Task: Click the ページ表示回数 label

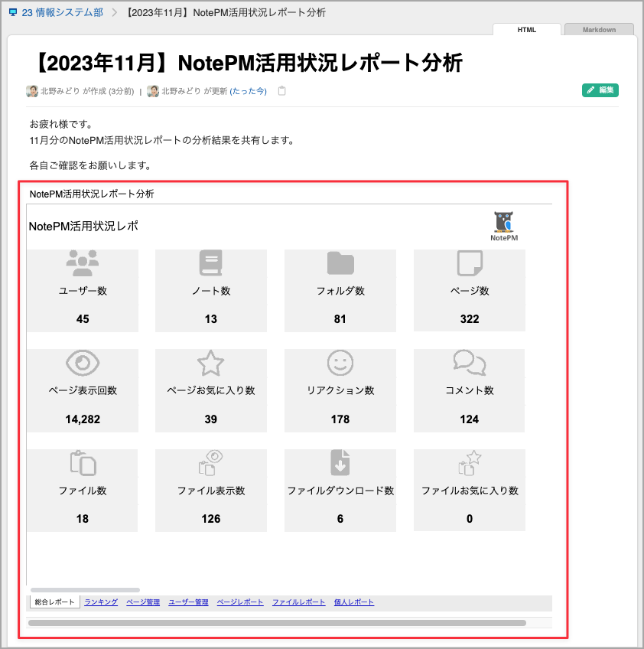Action: (x=83, y=390)
